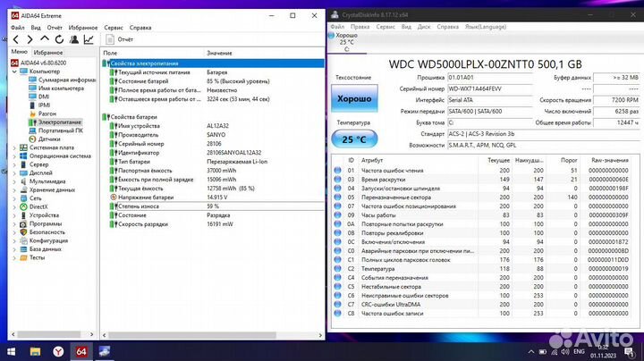Switch to the Меню tab
This screenshot has width=644, height=361.
tap(19, 52)
